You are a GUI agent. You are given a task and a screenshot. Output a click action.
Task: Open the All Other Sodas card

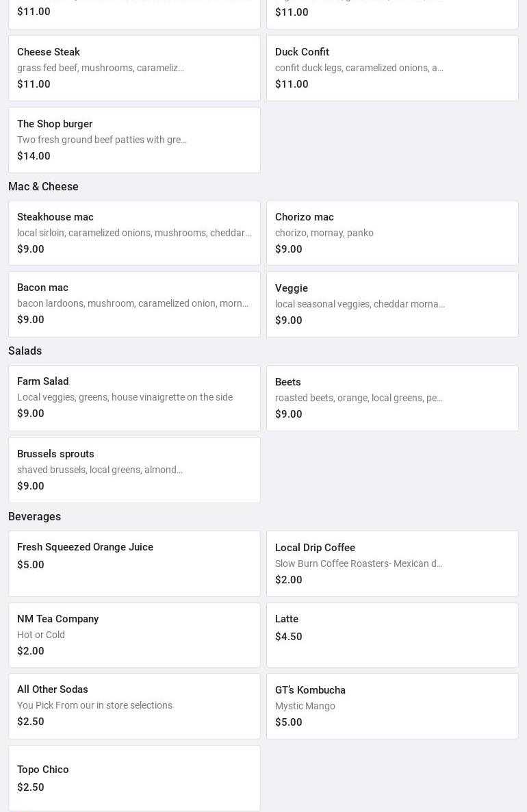(134, 706)
